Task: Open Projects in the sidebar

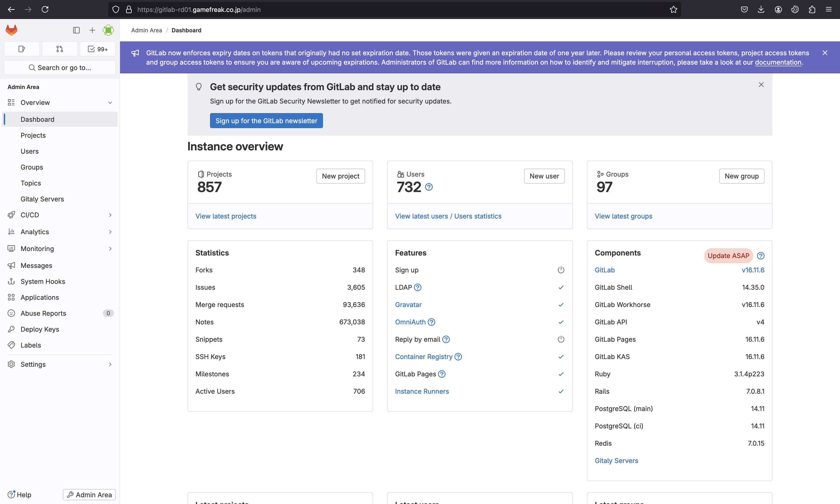Action: coord(60,135)
